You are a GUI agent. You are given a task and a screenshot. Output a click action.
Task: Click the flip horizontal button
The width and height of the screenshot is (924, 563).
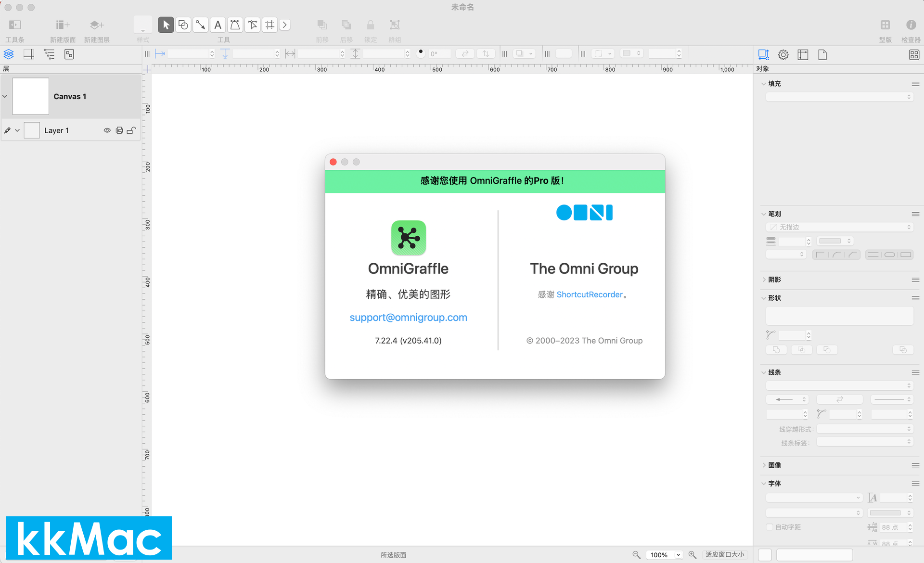point(465,54)
